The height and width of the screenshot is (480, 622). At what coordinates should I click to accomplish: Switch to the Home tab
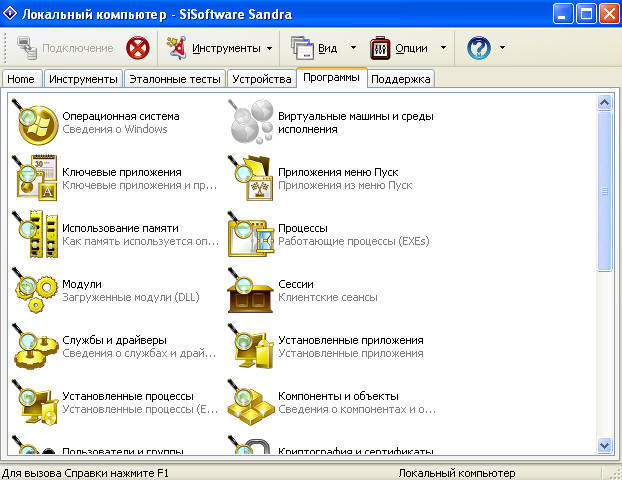[21, 79]
